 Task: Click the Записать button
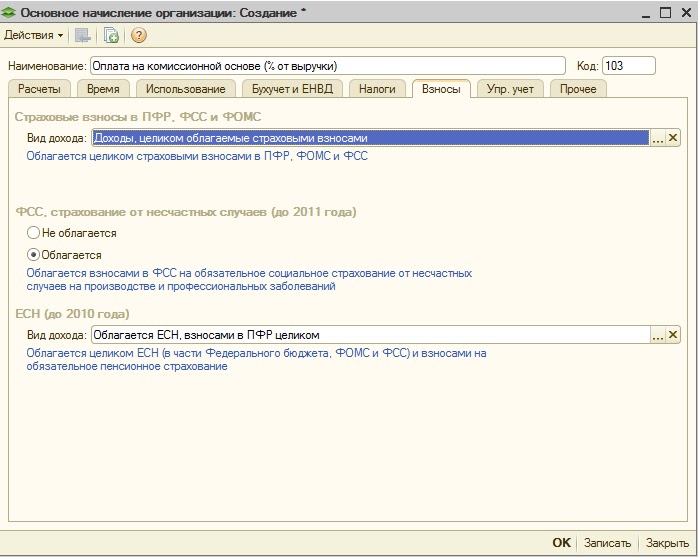click(607, 543)
